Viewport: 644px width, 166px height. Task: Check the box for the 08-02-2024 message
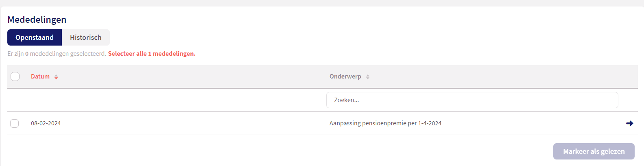tap(14, 123)
